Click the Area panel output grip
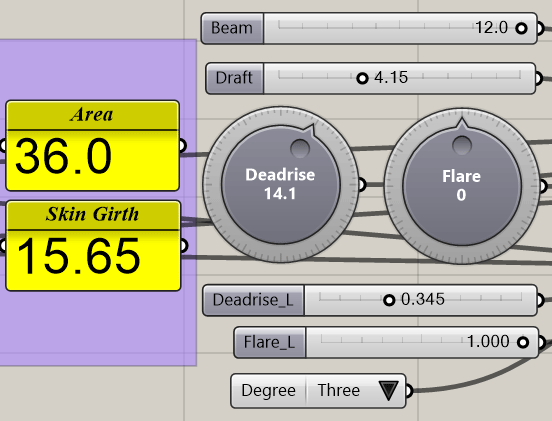The image size is (552, 421). point(182,145)
